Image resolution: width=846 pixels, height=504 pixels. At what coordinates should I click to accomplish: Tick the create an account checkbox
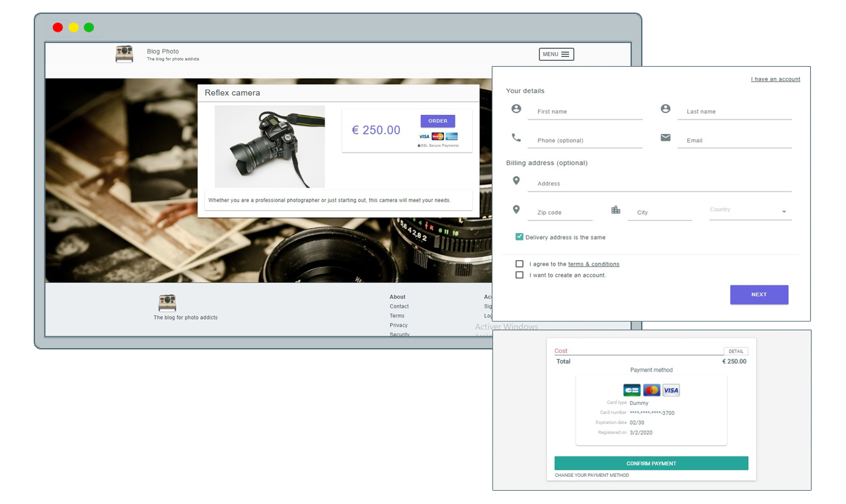click(x=519, y=275)
